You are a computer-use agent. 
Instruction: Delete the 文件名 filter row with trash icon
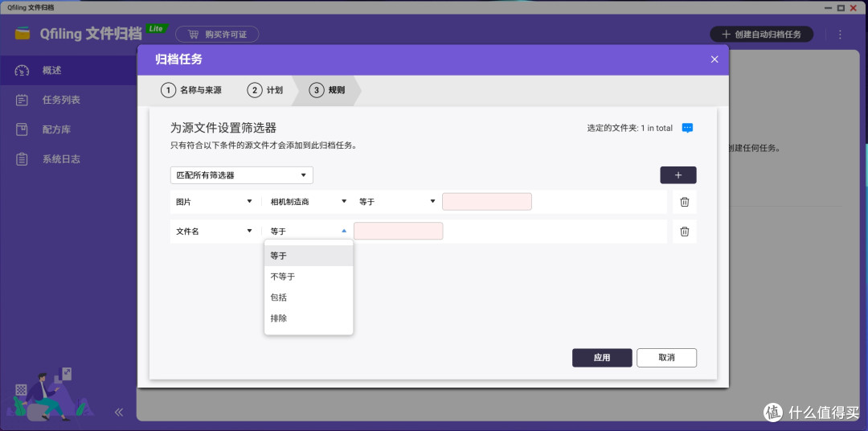point(684,232)
